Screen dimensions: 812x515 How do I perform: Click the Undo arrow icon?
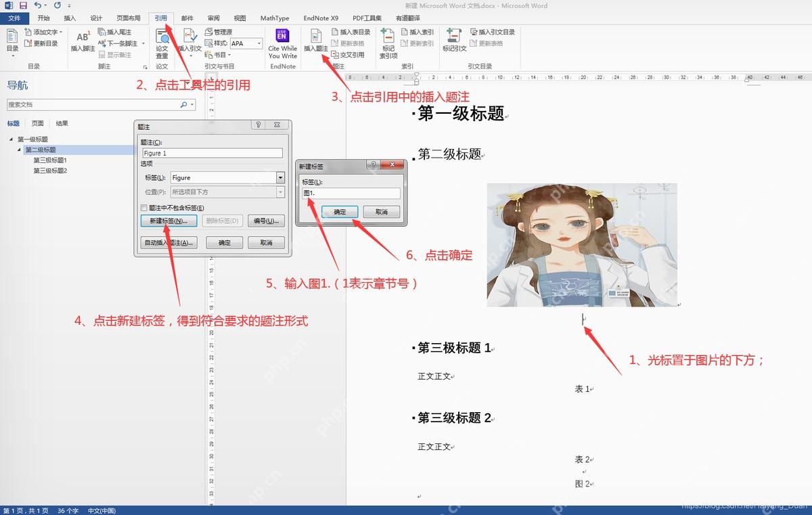click(x=37, y=5)
